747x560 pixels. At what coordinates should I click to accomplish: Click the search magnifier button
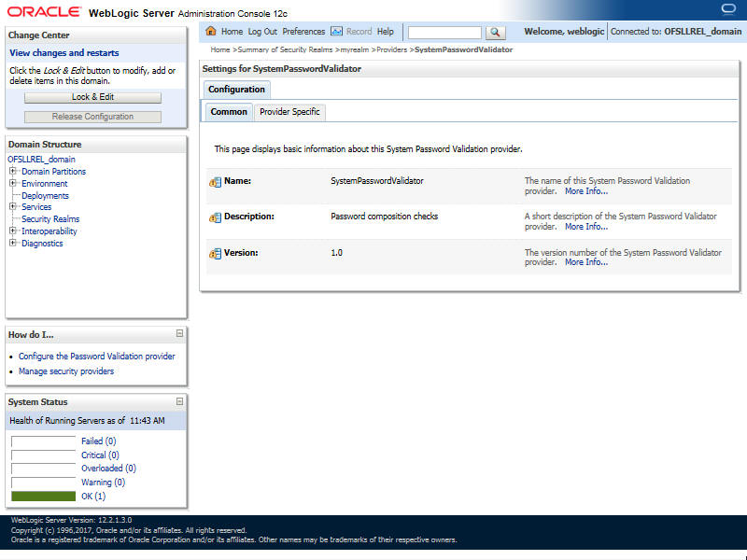495,33
